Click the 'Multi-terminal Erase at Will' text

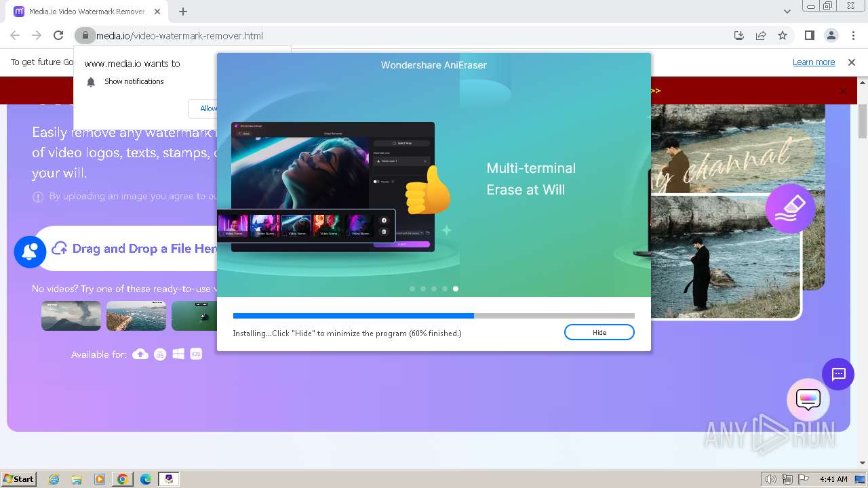pyautogui.click(x=531, y=179)
